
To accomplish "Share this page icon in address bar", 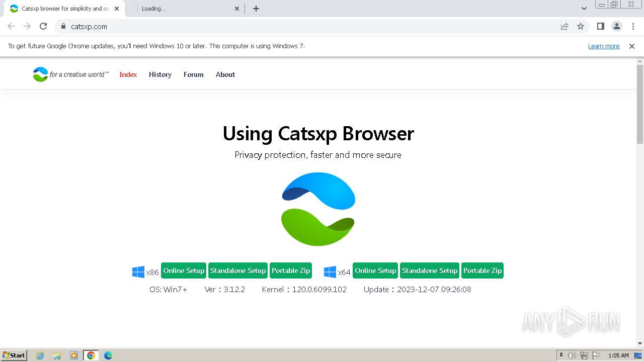I will (565, 26).
